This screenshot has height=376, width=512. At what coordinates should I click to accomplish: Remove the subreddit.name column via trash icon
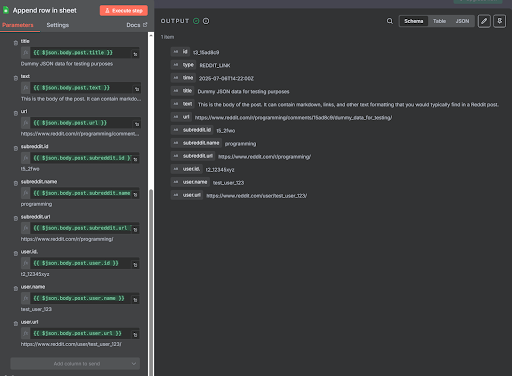(x=16, y=184)
